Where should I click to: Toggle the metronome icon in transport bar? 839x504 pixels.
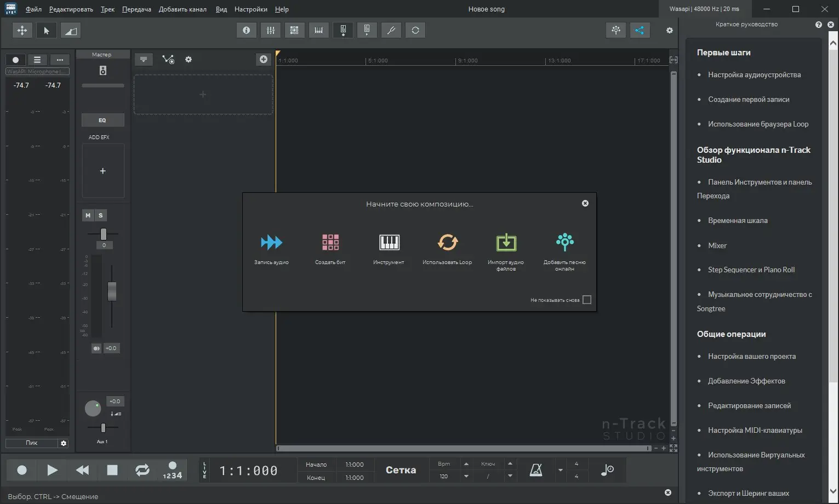536,470
